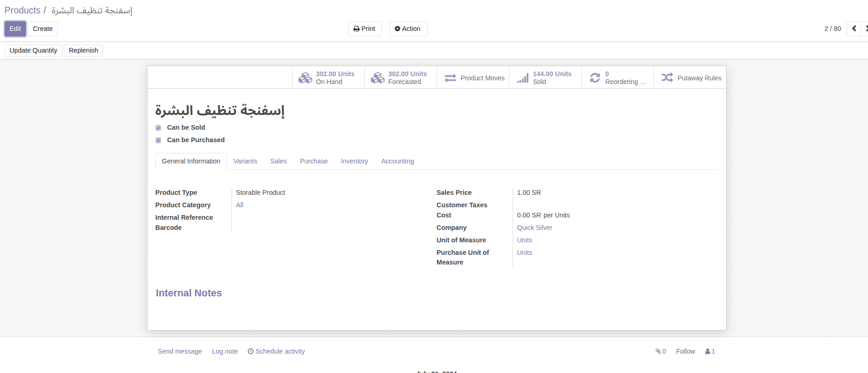Image resolution: width=868 pixels, height=373 pixels.
Task: Open the Print dropdown menu
Action: coord(365,29)
